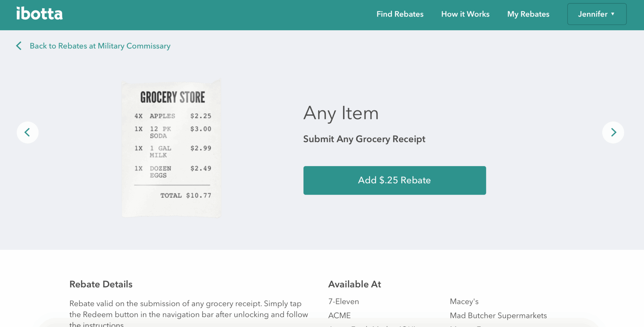Viewport: 644px width, 327px height.
Task: Click Submit Any Grocery Receipt text
Action: [364, 139]
